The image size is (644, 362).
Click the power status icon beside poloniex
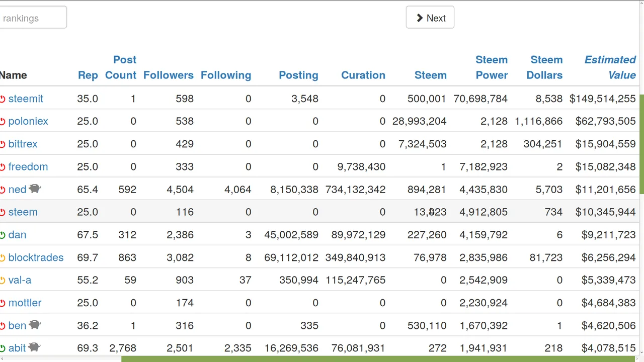tap(2, 122)
